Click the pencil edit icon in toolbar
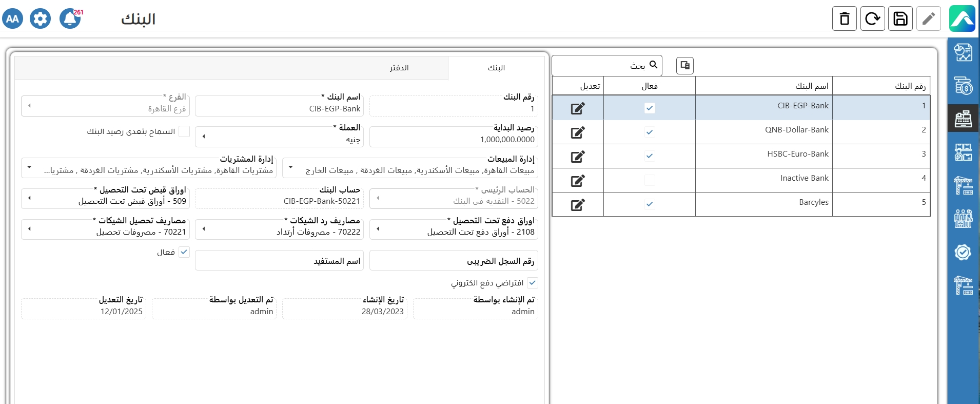Screen dimensions: 980x404 (x=928, y=19)
